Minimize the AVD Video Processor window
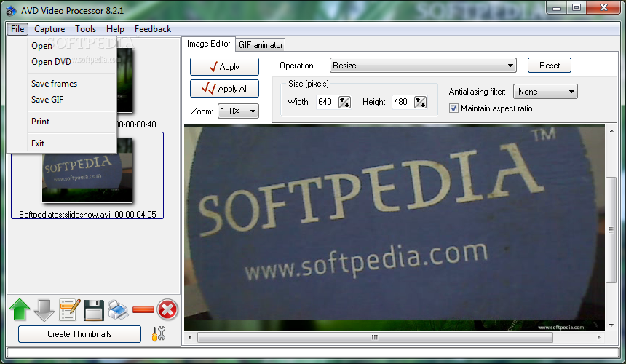The image size is (626, 364). (x=557, y=8)
